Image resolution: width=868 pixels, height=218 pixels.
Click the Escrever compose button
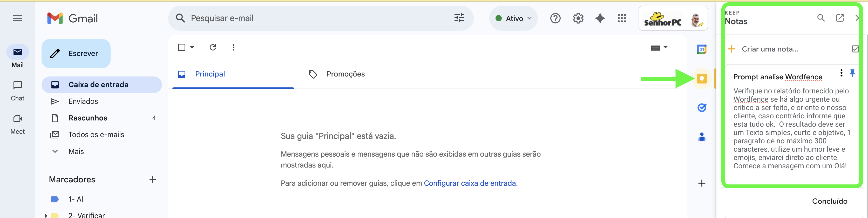[x=76, y=53]
